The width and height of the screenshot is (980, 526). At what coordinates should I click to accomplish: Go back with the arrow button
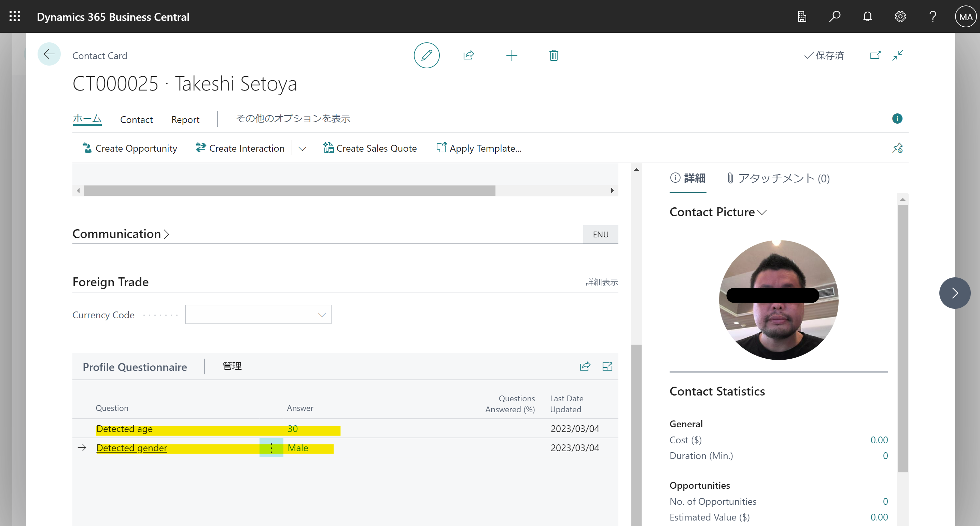[49, 54]
